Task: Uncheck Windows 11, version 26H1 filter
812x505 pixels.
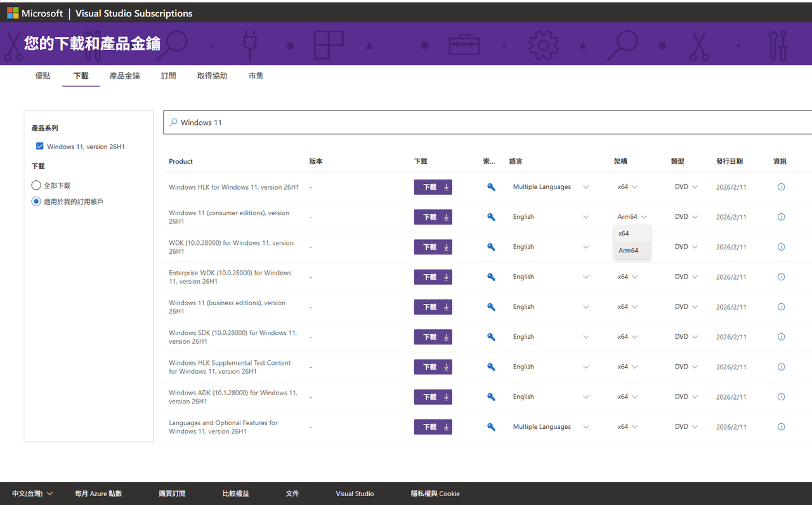Action: pos(40,146)
